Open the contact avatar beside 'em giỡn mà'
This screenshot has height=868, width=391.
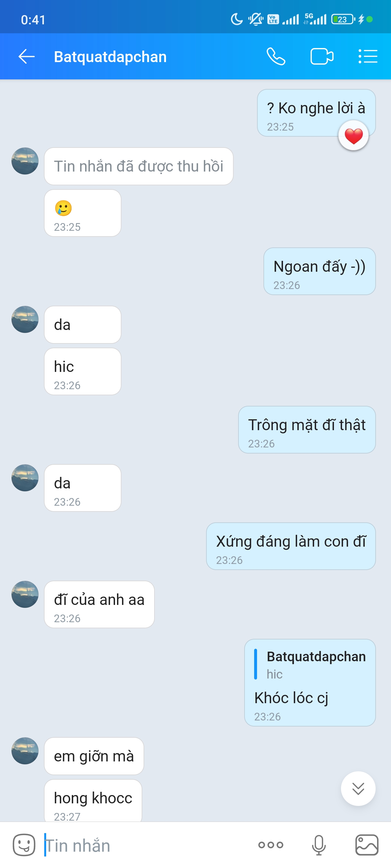[x=25, y=751]
